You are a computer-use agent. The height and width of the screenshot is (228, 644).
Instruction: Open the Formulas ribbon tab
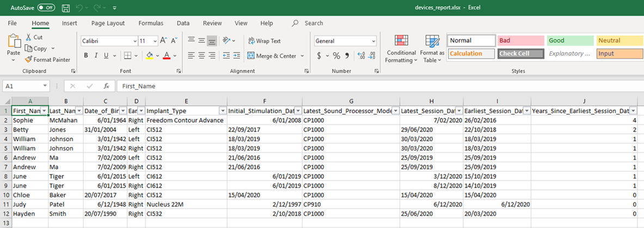(x=151, y=23)
